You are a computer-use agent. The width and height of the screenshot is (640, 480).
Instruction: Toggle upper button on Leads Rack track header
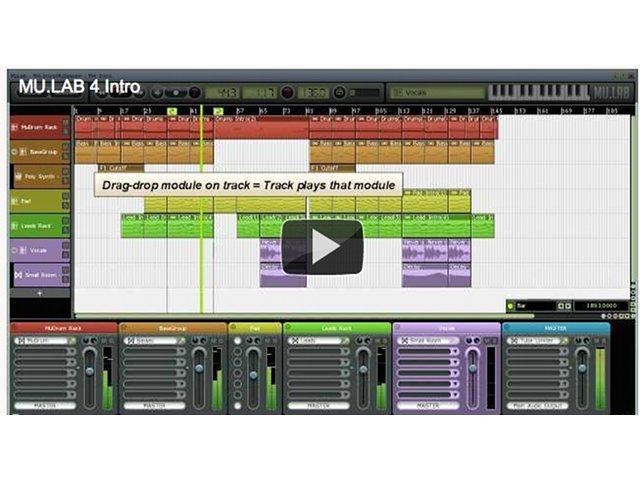pyautogui.click(x=65, y=220)
